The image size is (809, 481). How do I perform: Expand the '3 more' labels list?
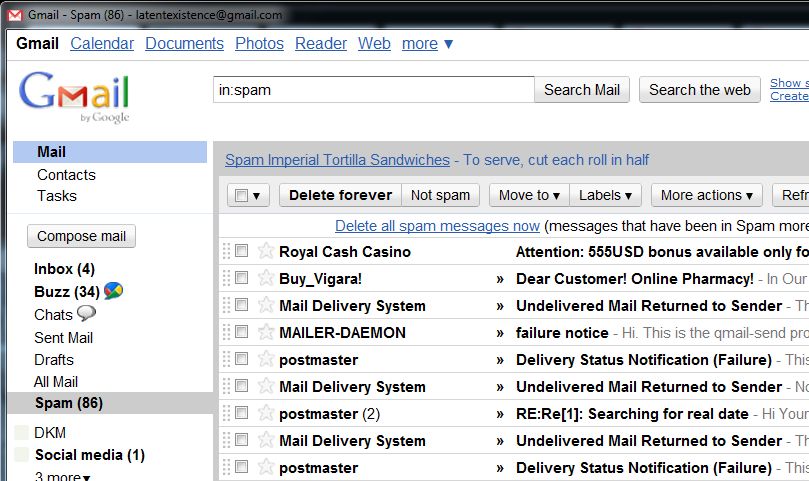[62, 476]
